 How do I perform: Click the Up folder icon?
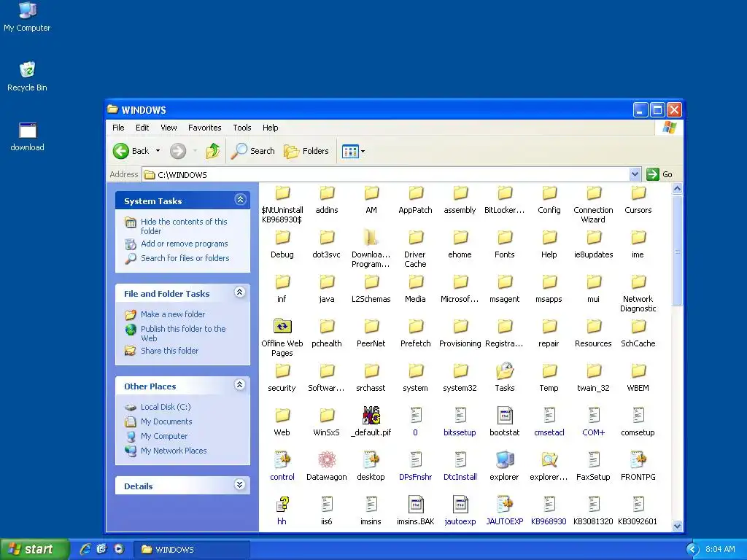(x=213, y=151)
